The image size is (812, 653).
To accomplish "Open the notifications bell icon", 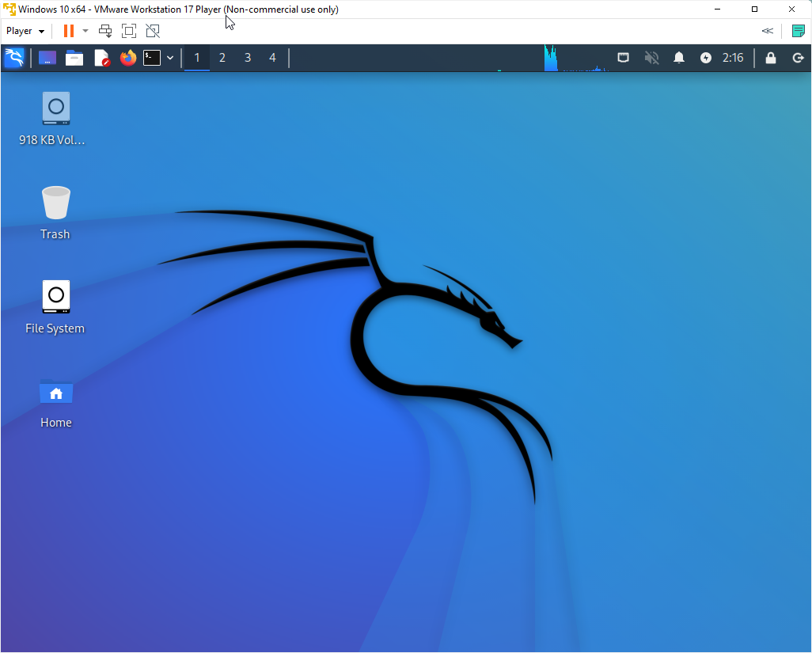I will (679, 58).
